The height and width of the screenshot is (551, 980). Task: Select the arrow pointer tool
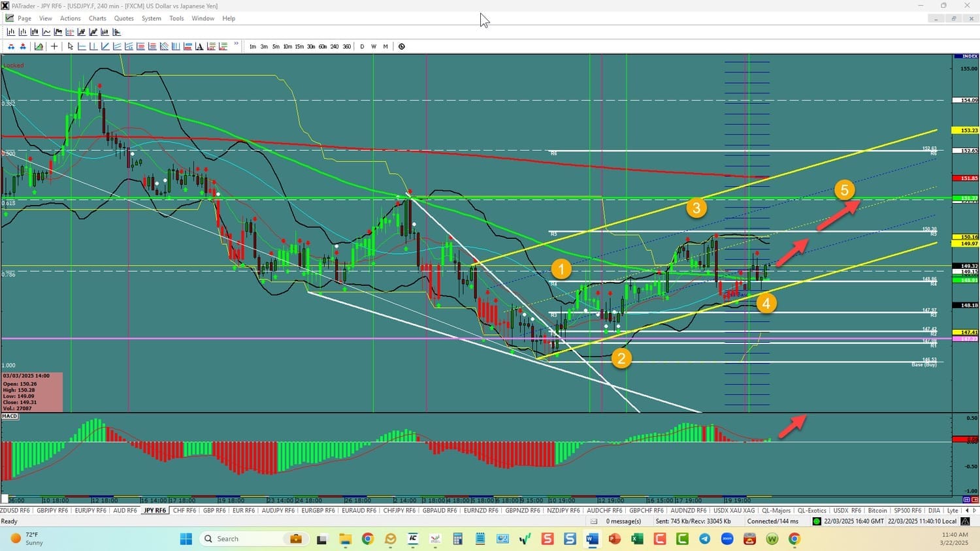pyautogui.click(x=71, y=46)
